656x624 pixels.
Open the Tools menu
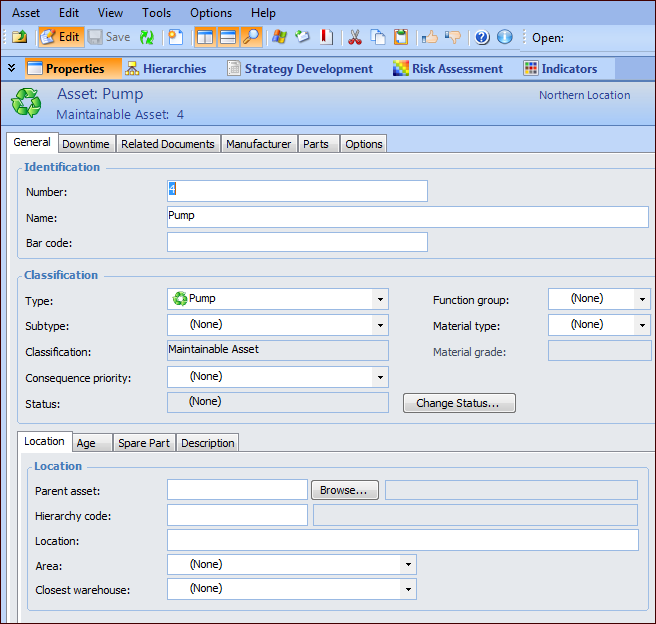click(x=156, y=13)
